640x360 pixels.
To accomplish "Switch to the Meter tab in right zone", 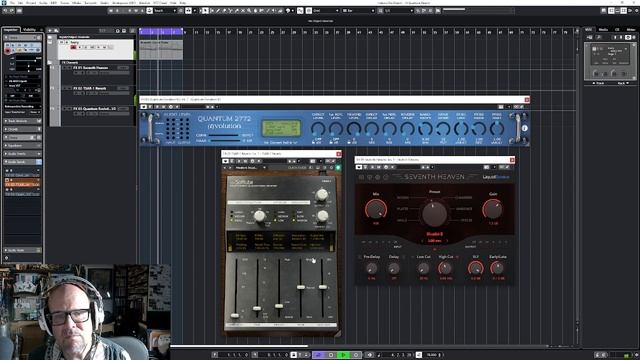I will point(631,29).
